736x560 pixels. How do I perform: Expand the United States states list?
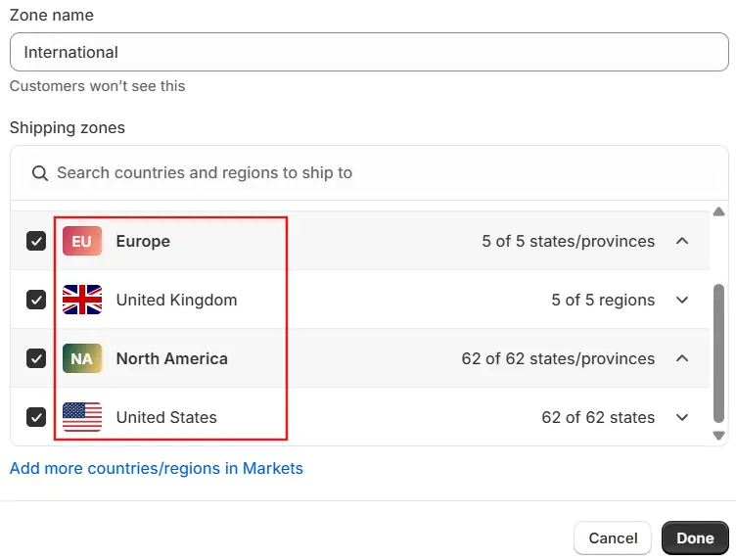(683, 417)
